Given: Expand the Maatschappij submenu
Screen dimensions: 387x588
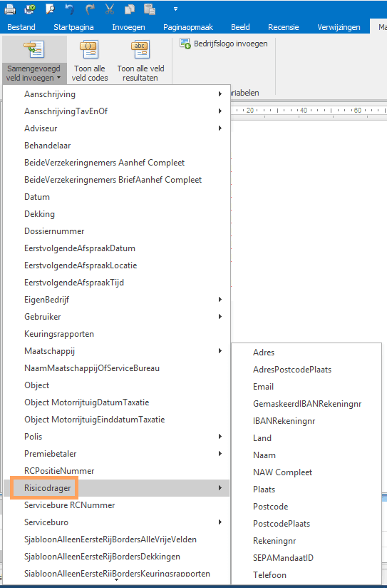Looking at the screenshot, I should [x=116, y=351].
